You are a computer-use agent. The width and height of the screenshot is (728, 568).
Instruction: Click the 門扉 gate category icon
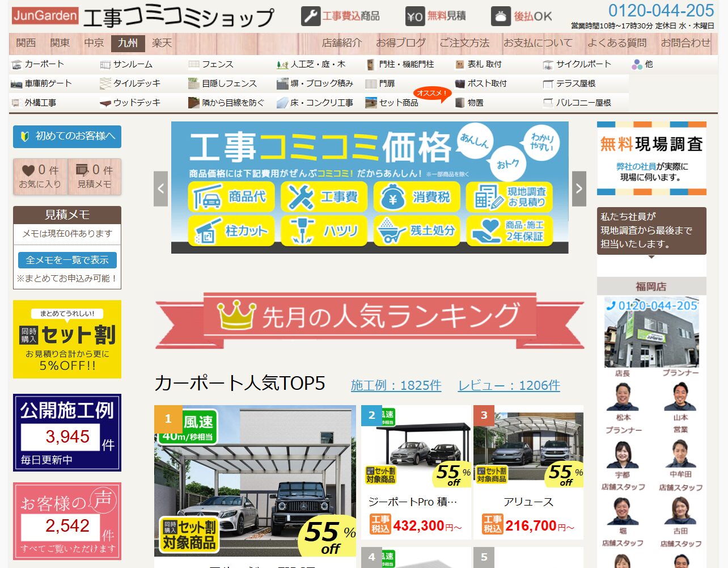coord(371,83)
